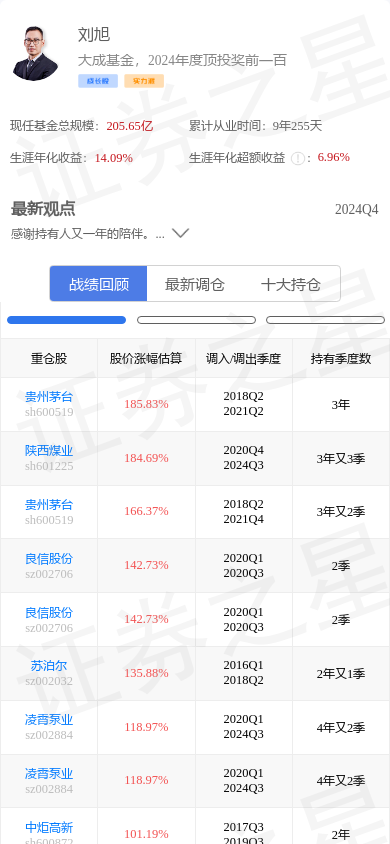The height and width of the screenshot is (844, 390).
Task: Open the first 贵州茅台 stock link
Action: [x=49, y=397]
